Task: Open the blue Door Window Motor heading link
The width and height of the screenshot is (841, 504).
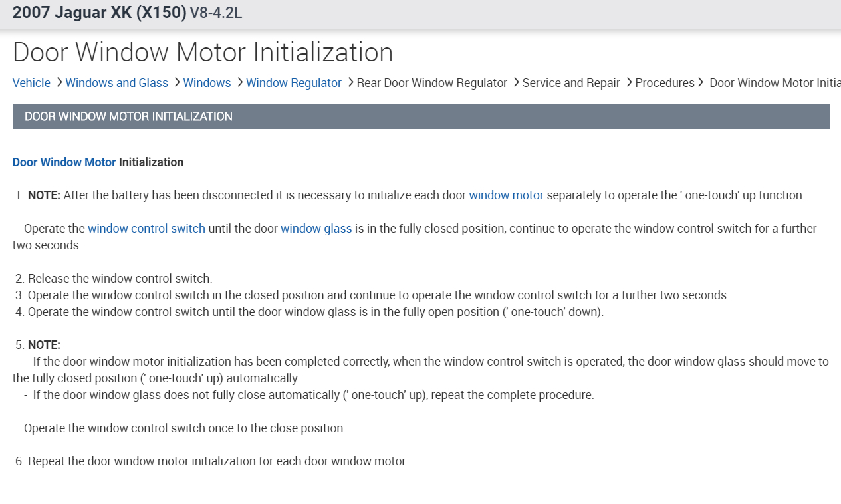Action: point(64,162)
